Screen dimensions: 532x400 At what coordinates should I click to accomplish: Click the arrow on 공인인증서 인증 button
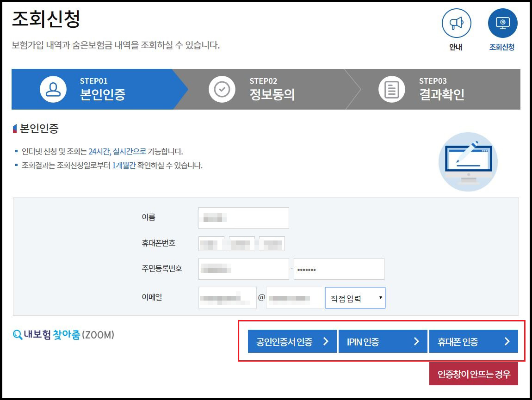[326, 341]
